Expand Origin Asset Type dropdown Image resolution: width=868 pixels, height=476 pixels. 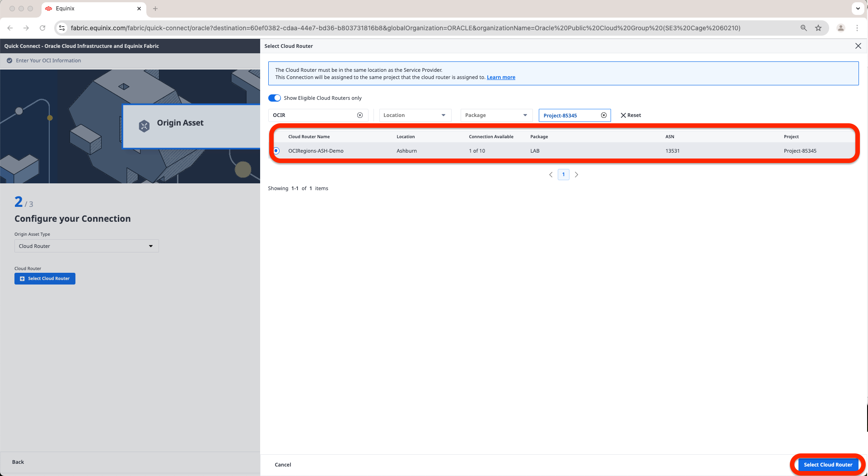(x=87, y=246)
